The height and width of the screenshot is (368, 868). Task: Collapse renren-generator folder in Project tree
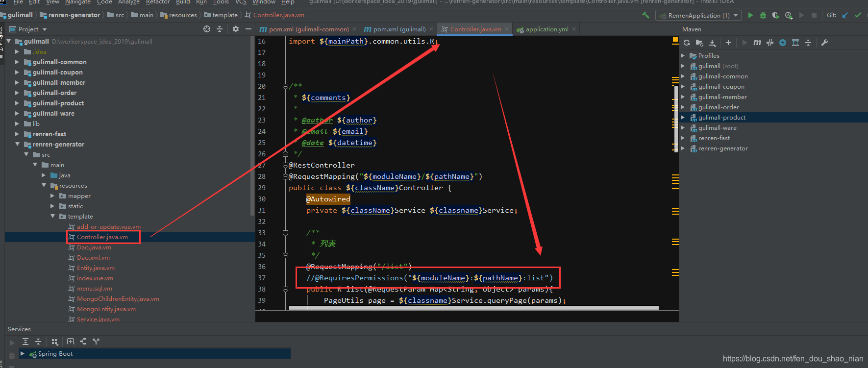click(17, 145)
